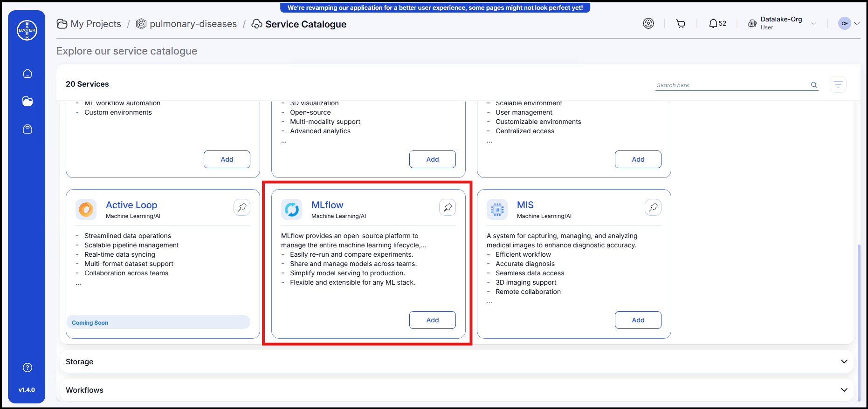Open the shopping cart icon
Viewport: 868px width, 409px height.
coord(681,24)
